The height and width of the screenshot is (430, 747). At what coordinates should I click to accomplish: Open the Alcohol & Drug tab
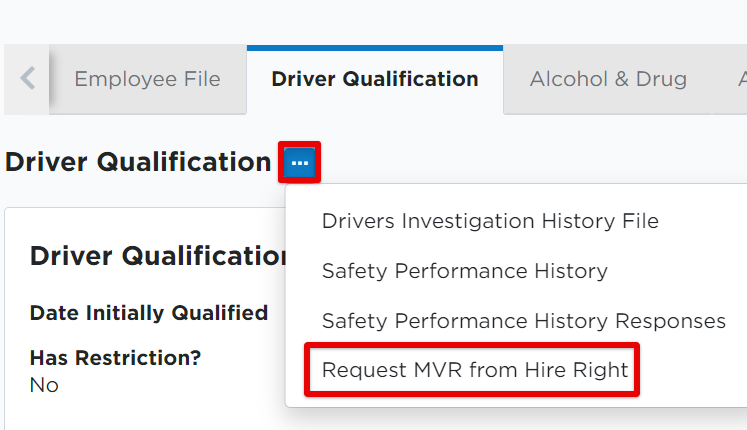607,79
